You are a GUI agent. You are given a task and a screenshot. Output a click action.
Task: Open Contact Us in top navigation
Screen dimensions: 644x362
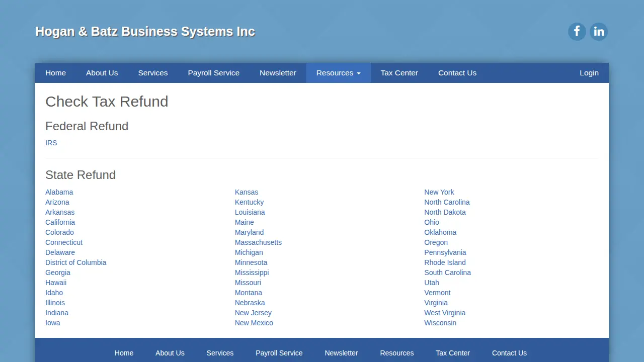click(x=457, y=73)
